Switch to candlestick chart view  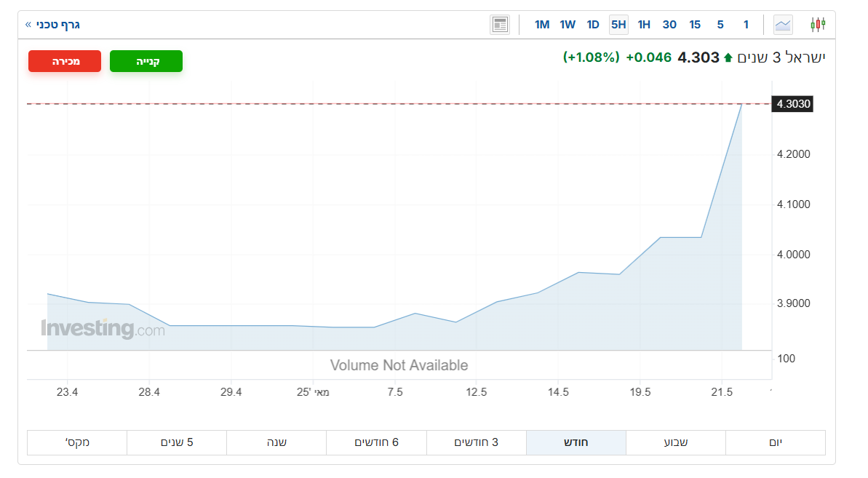818,25
